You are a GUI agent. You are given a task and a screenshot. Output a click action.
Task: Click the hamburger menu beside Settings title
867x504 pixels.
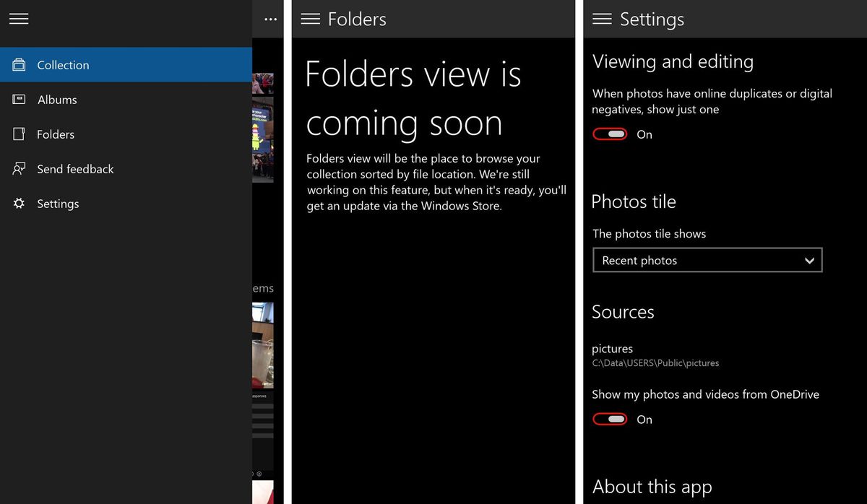[x=602, y=19]
